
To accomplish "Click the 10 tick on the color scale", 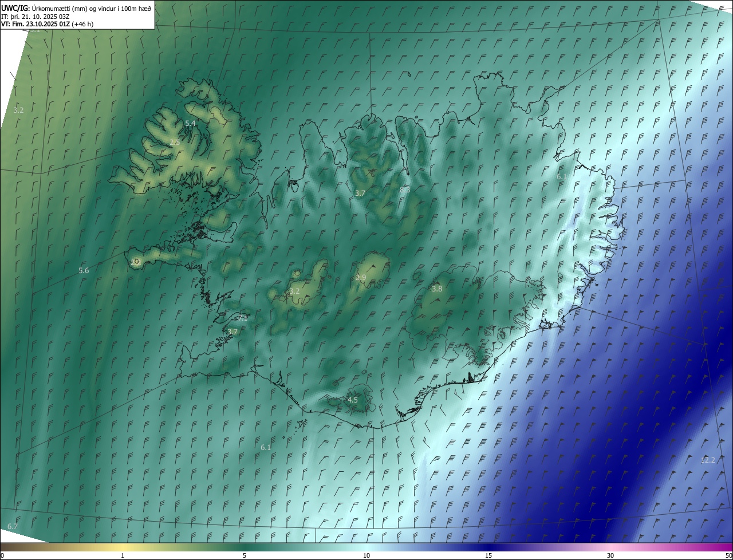I will [366, 555].
